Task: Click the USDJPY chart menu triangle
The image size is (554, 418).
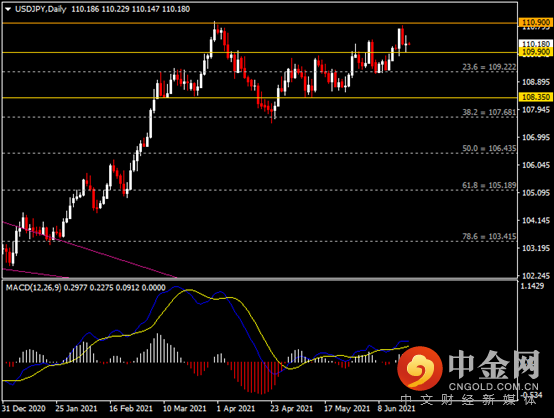Action: click(8, 10)
